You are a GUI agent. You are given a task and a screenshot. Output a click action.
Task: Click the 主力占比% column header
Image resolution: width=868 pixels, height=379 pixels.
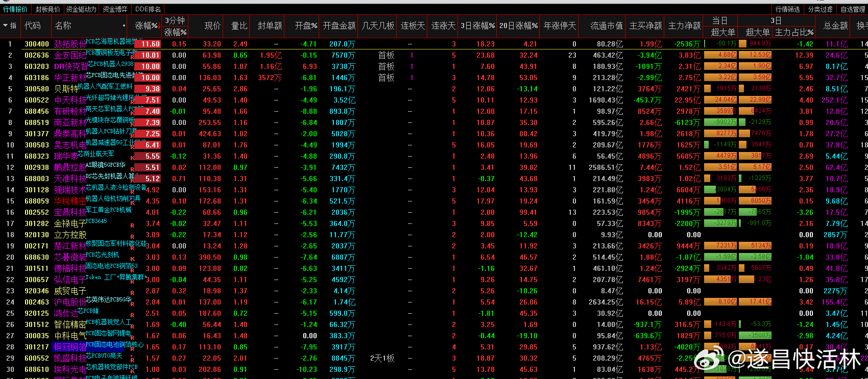click(x=794, y=32)
